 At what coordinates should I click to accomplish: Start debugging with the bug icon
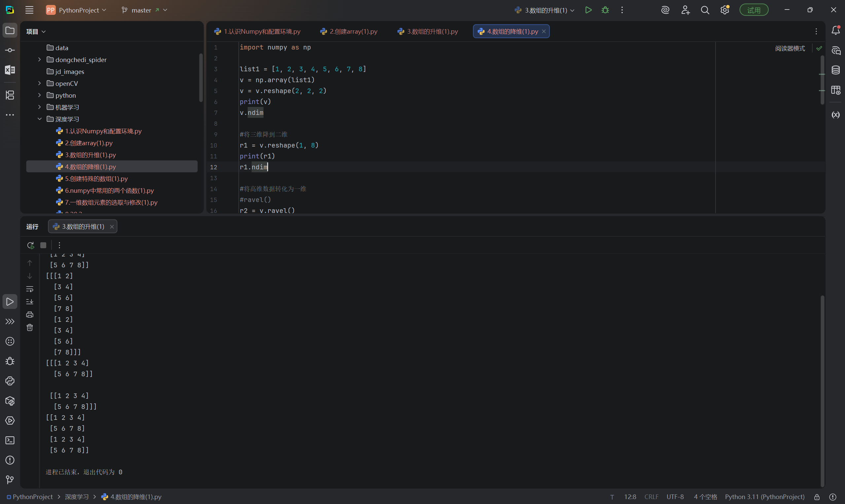tap(605, 10)
